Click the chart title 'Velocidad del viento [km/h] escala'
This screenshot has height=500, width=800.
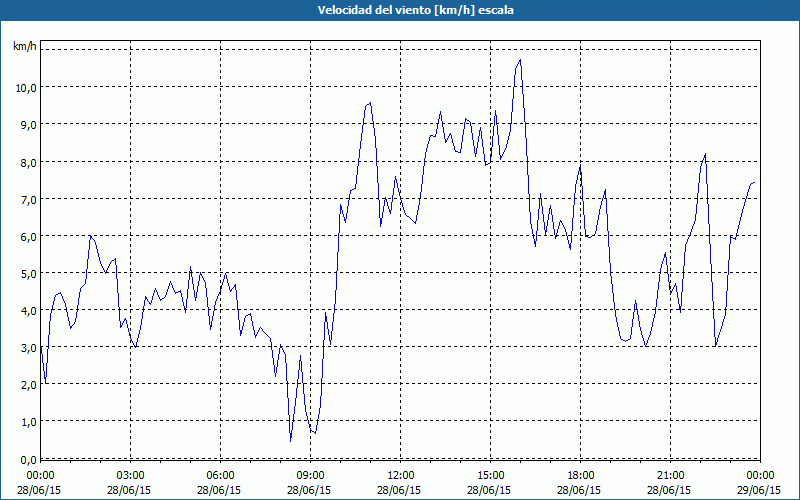click(415, 10)
